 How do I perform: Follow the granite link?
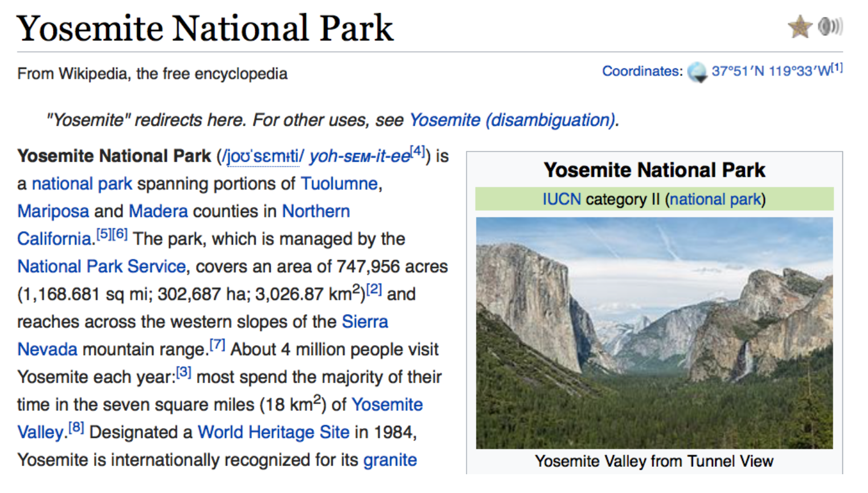tap(390, 460)
